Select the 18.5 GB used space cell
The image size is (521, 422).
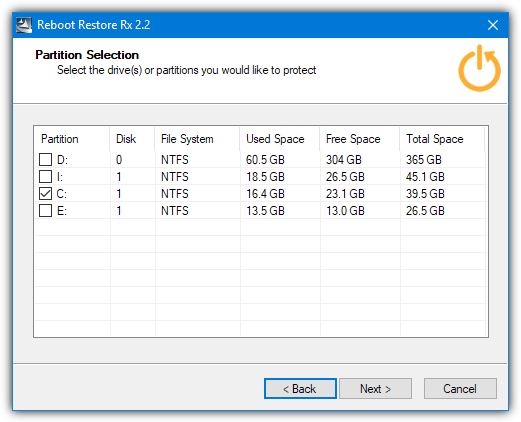click(265, 177)
